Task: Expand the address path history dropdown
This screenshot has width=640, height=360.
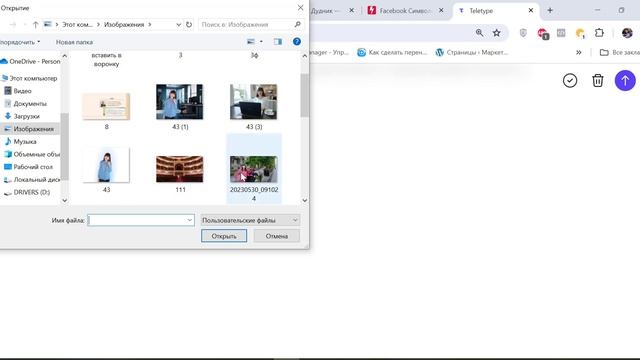Action: pyautogui.click(x=178, y=24)
